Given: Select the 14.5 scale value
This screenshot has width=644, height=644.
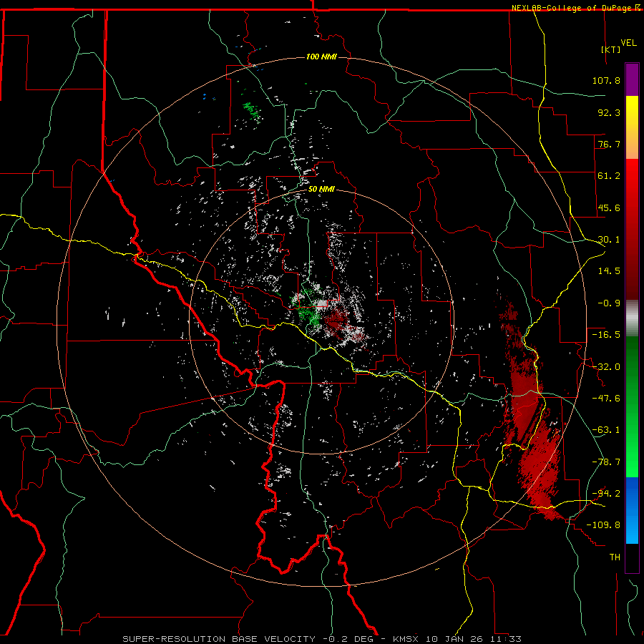Looking at the screenshot, I should point(609,271).
